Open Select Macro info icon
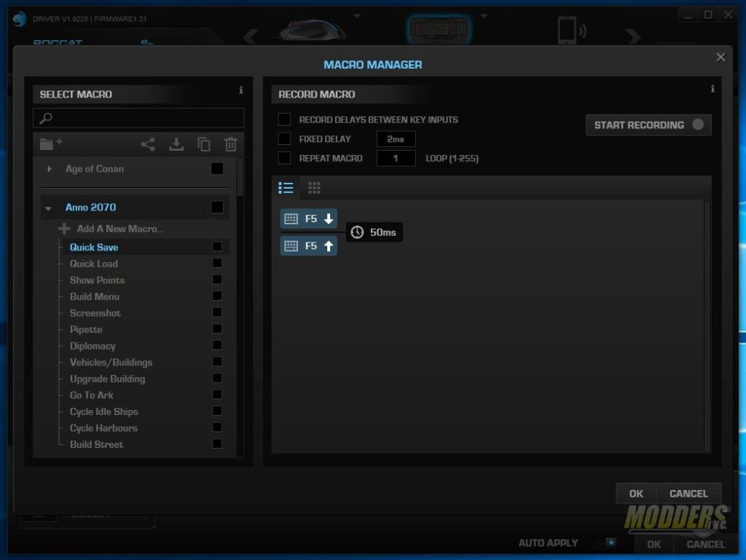Screen dimensions: 746x560 [x=240, y=90]
